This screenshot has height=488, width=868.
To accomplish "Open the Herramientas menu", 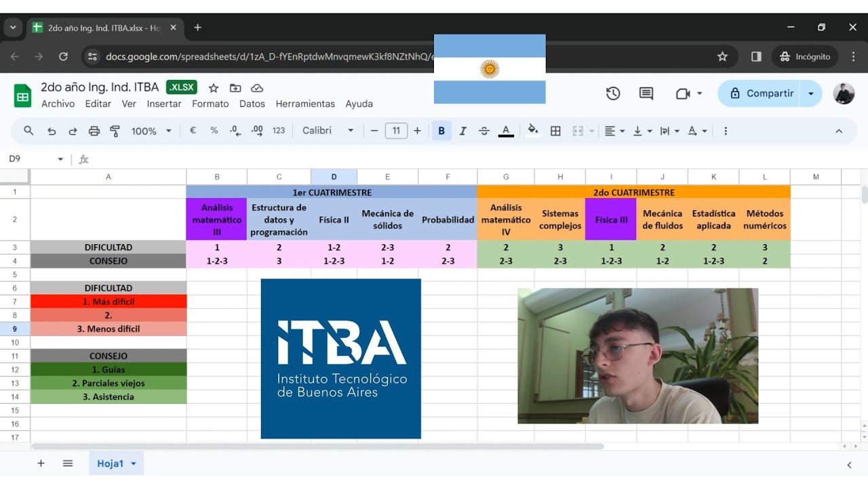I will [305, 104].
